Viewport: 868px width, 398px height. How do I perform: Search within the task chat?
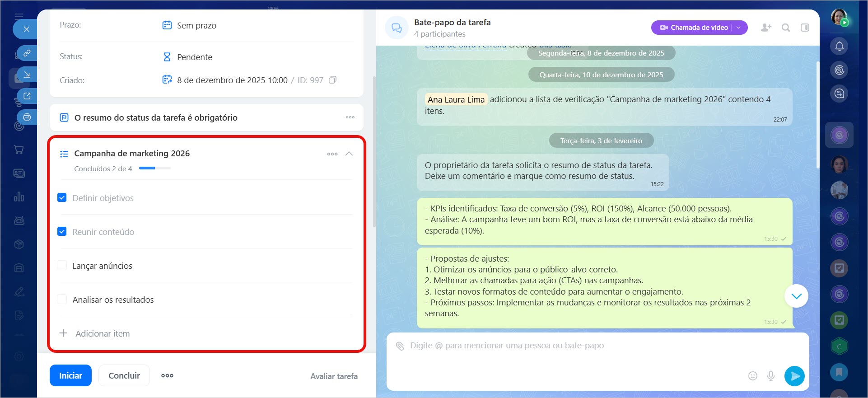click(x=786, y=28)
